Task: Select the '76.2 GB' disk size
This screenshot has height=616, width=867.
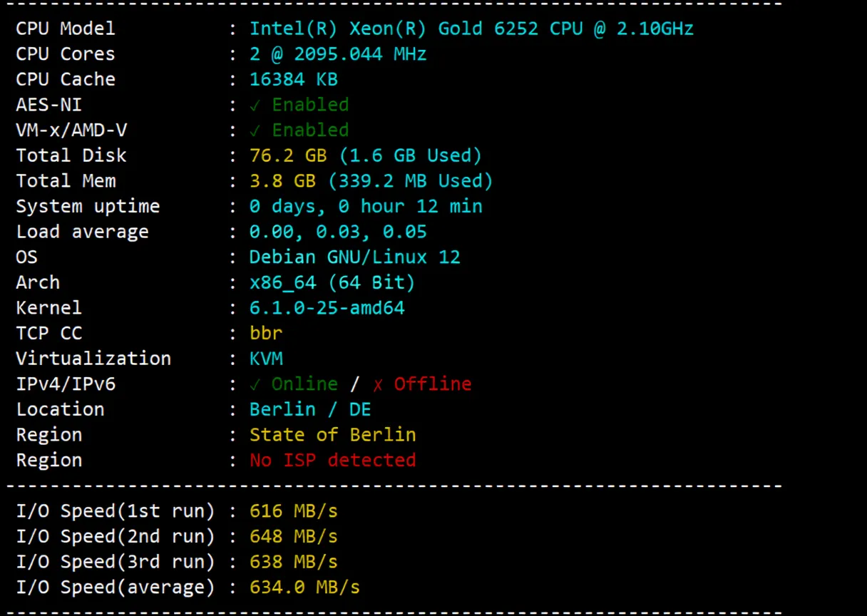Action: pos(287,155)
